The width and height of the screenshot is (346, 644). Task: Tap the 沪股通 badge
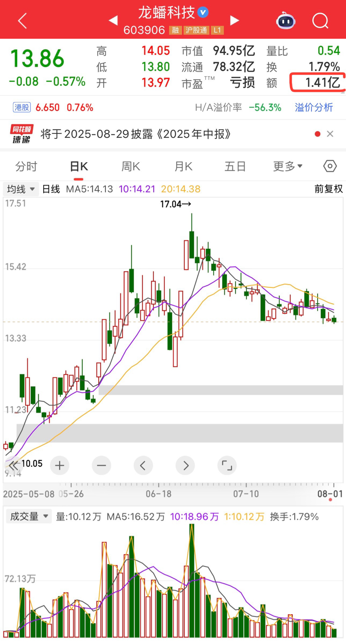pos(196,30)
